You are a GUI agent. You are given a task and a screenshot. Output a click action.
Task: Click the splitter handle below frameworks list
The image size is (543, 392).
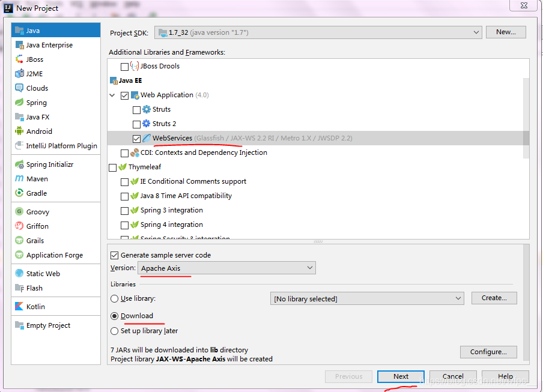click(x=318, y=241)
